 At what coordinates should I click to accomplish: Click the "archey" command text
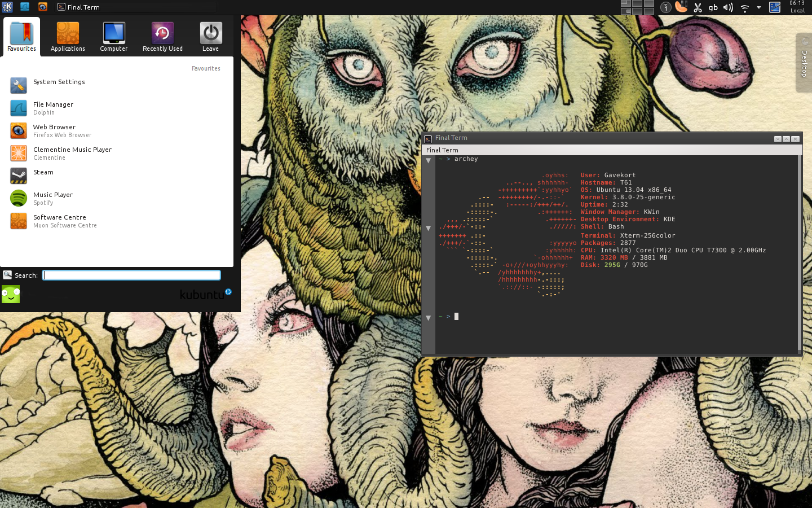466,159
